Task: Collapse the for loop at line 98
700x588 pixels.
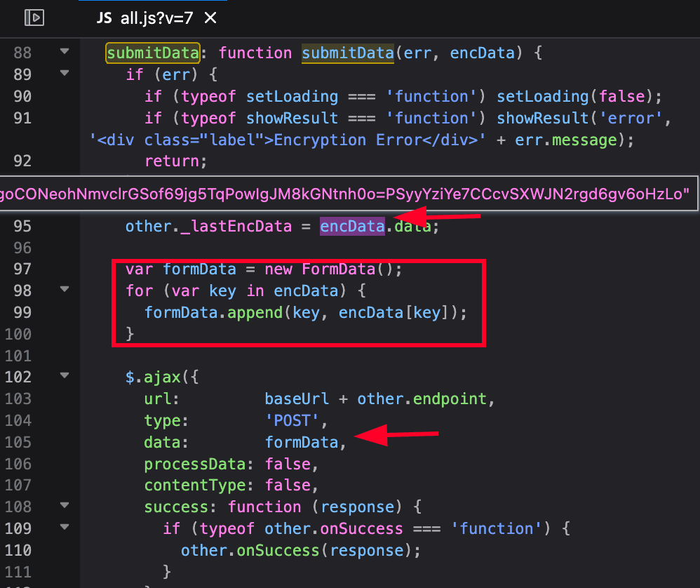Action: 65,289
